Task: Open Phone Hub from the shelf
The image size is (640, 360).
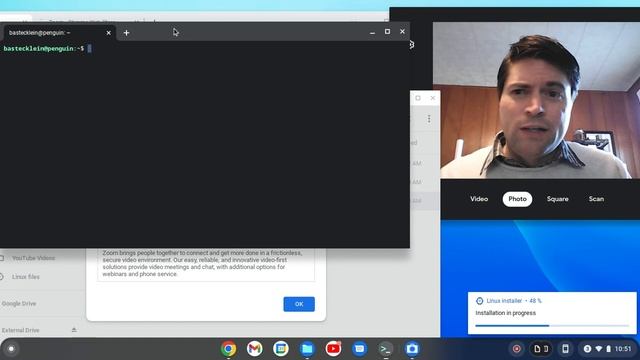Action: (565, 349)
